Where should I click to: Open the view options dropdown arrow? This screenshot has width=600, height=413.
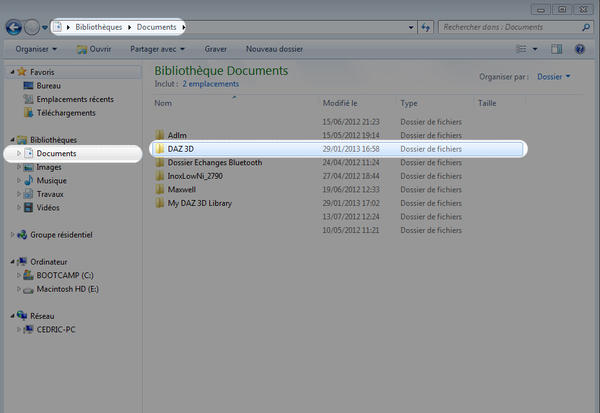(x=535, y=49)
